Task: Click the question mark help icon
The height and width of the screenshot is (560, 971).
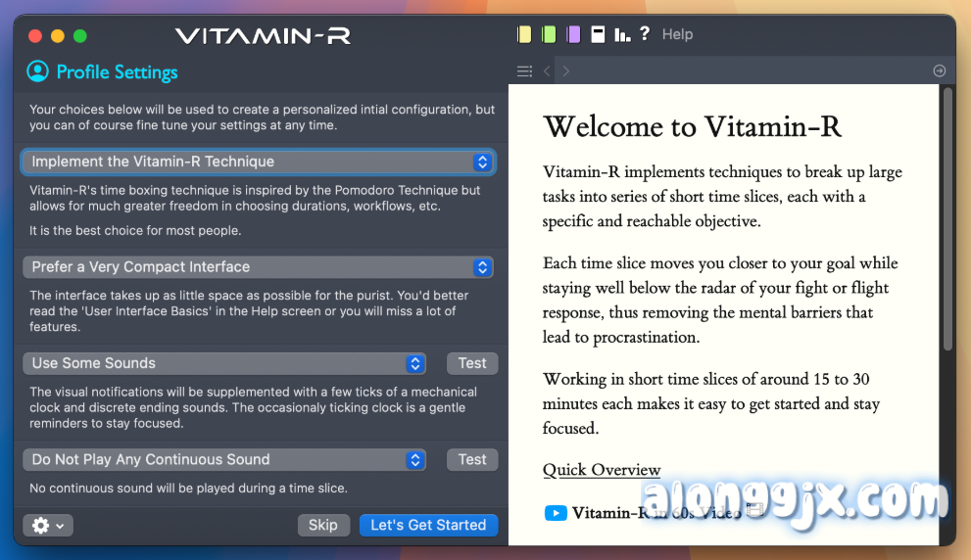Action: point(644,34)
